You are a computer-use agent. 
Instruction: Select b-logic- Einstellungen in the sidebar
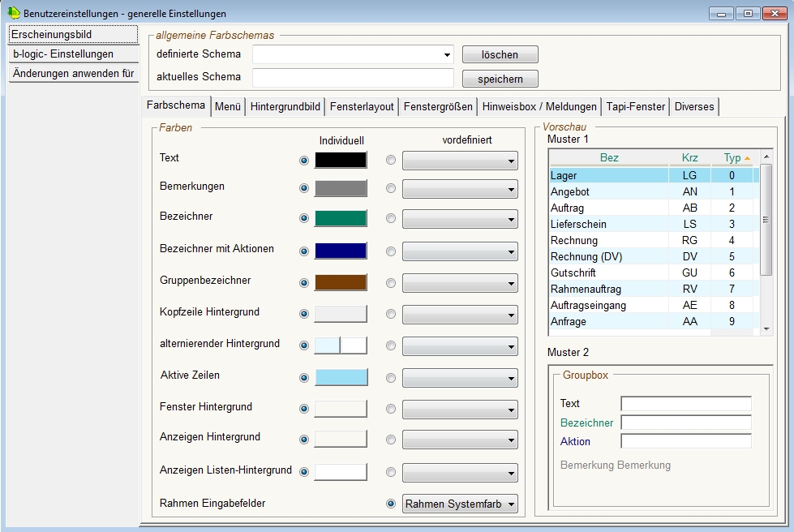coord(73,54)
